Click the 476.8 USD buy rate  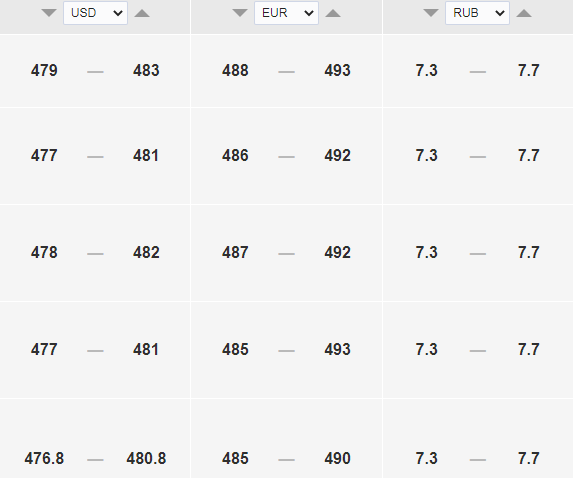(x=44, y=458)
